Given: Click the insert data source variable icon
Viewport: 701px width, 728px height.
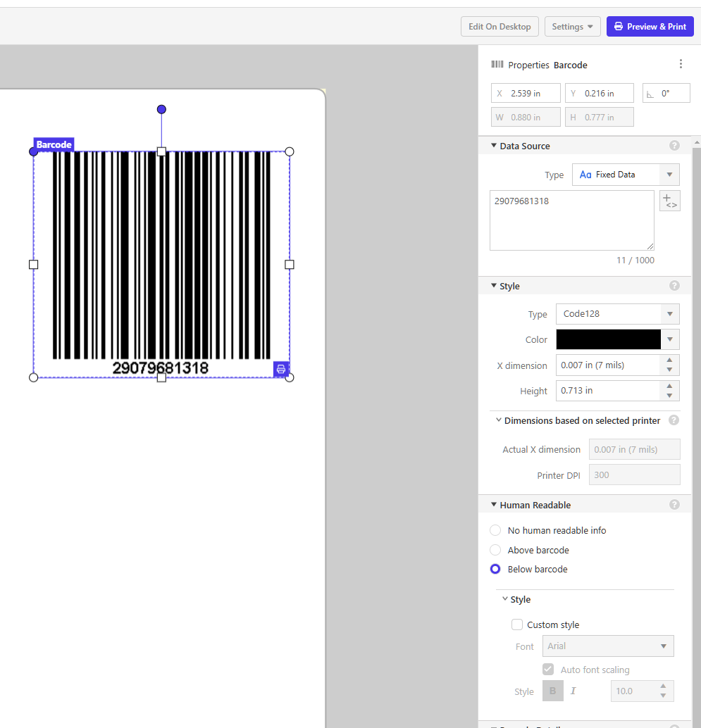Looking at the screenshot, I should pyautogui.click(x=670, y=201).
